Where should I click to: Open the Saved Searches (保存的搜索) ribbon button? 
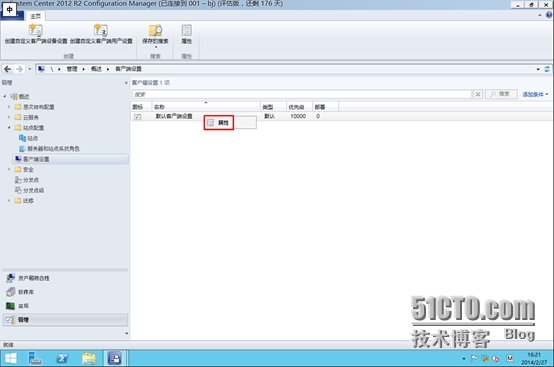(x=155, y=36)
